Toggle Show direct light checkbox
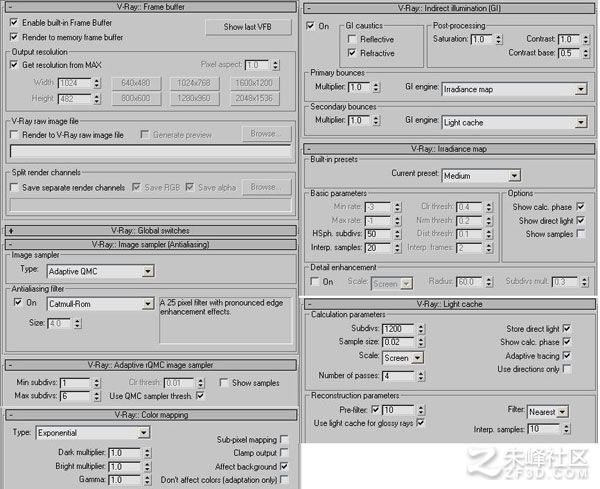 click(x=580, y=220)
